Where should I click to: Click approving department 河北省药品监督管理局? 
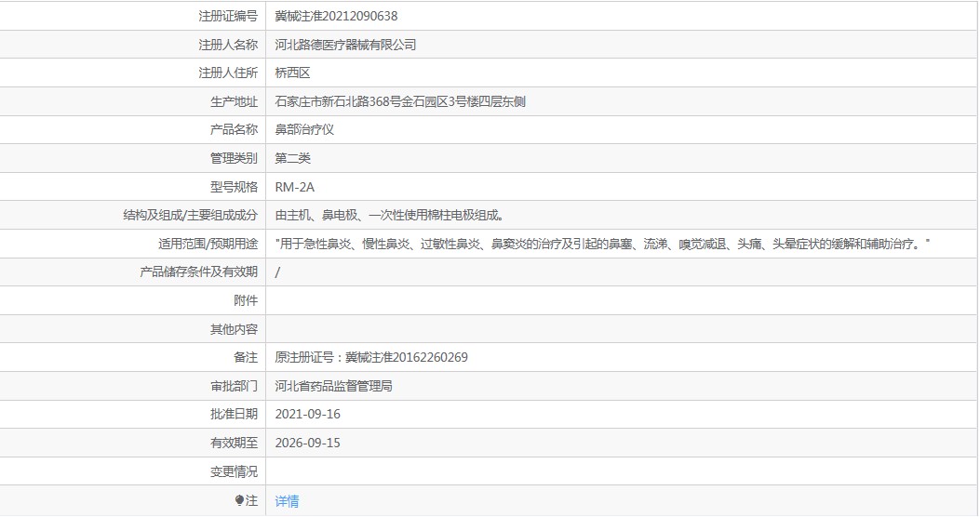coord(334,387)
